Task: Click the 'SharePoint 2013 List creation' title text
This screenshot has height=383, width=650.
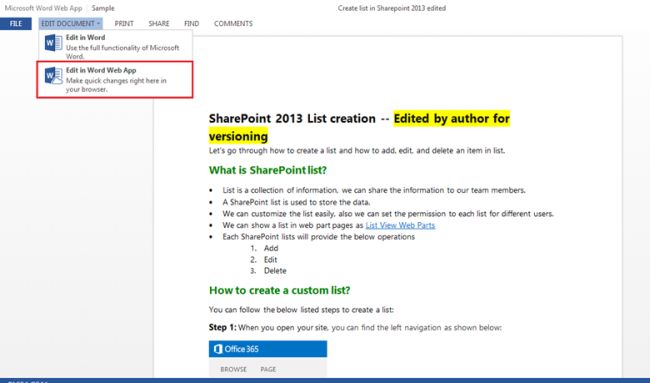Action: tap(292, 119)
